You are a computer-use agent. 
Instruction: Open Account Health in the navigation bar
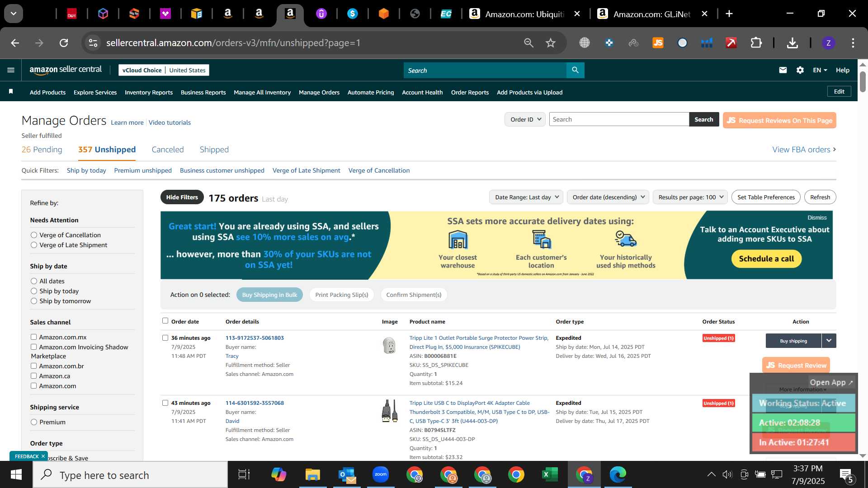pyautogui.click(x=422, y=92)
